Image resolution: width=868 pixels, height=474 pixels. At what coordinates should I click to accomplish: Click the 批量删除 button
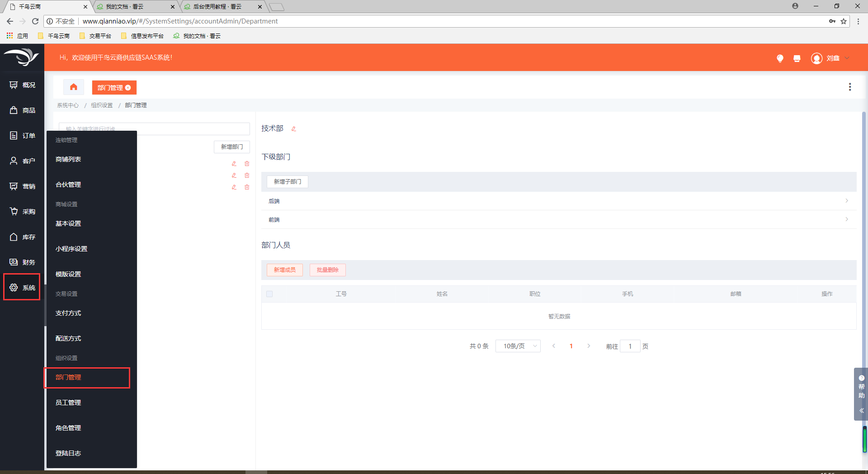328,270
